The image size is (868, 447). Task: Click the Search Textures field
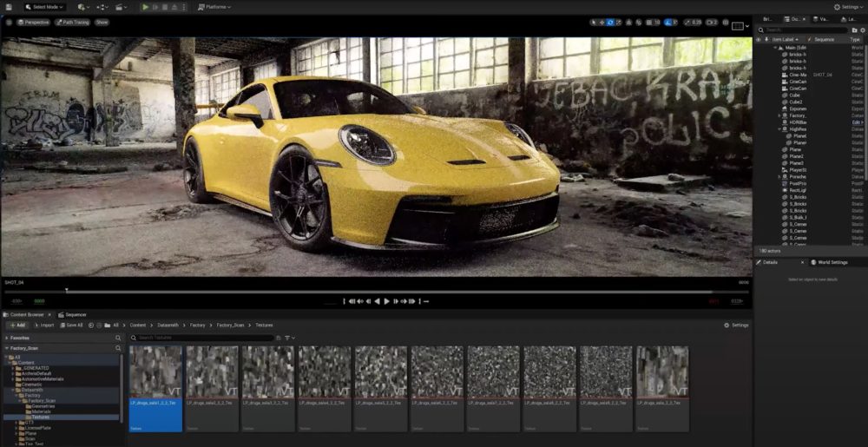(x=202, y=338)
